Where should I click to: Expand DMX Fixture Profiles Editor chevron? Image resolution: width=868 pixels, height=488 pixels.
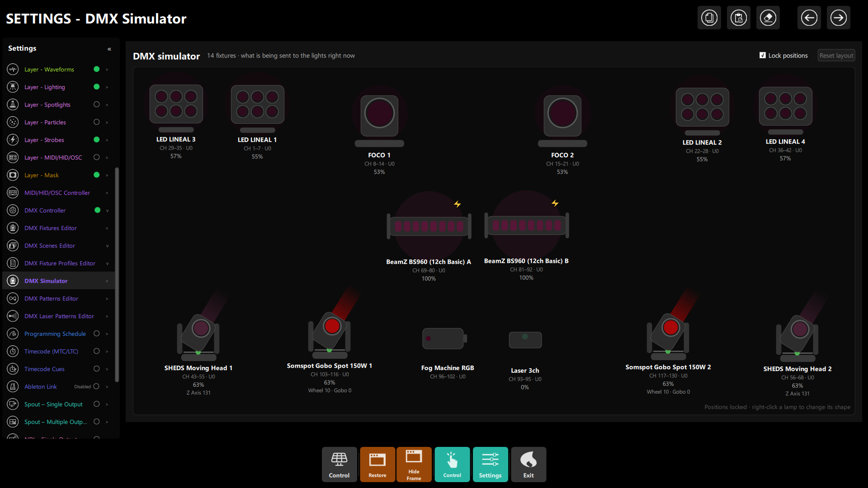click(108, 263)
